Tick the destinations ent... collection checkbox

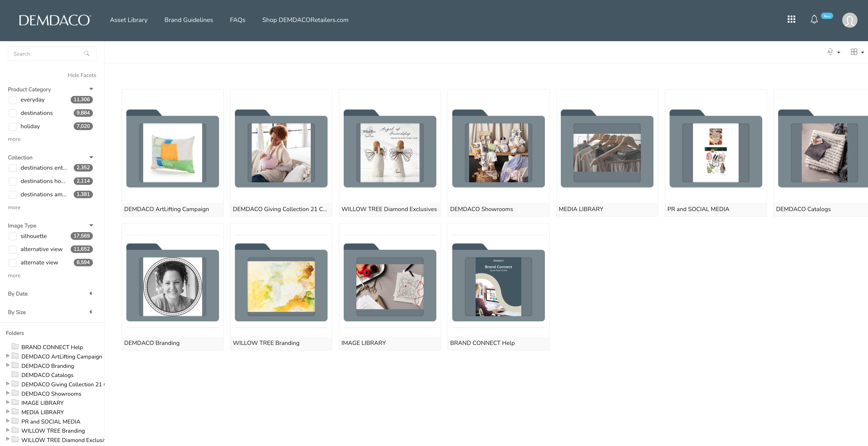coord(12,168)
